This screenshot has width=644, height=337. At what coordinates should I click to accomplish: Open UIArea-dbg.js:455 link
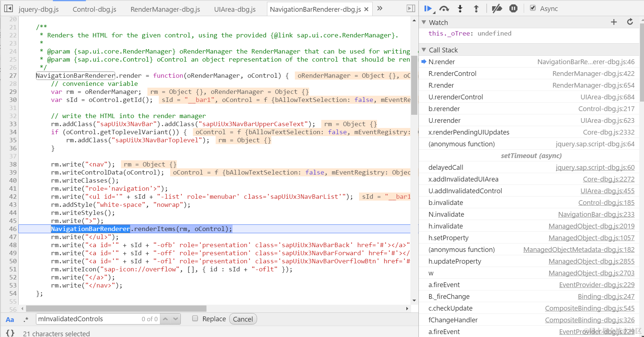pyautogui.click(x=607, y=191)
